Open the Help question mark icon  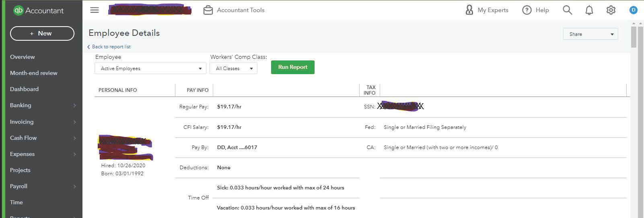coord(527,10)
